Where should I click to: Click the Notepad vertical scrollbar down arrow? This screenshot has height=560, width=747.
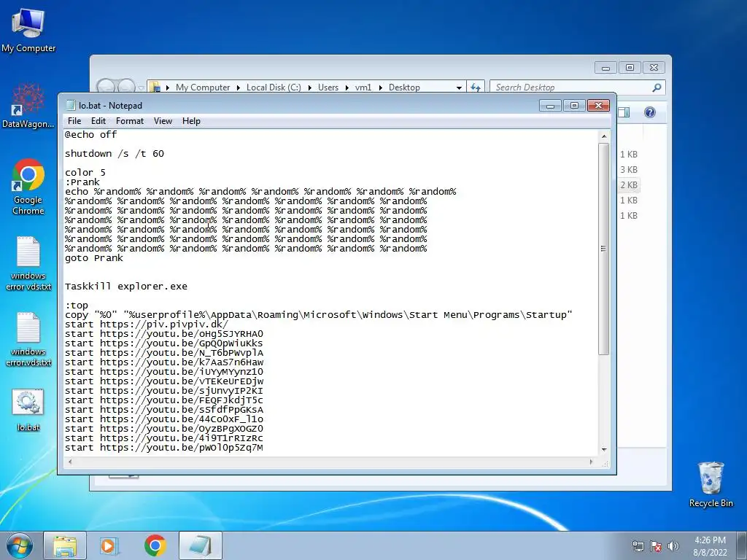603,449
